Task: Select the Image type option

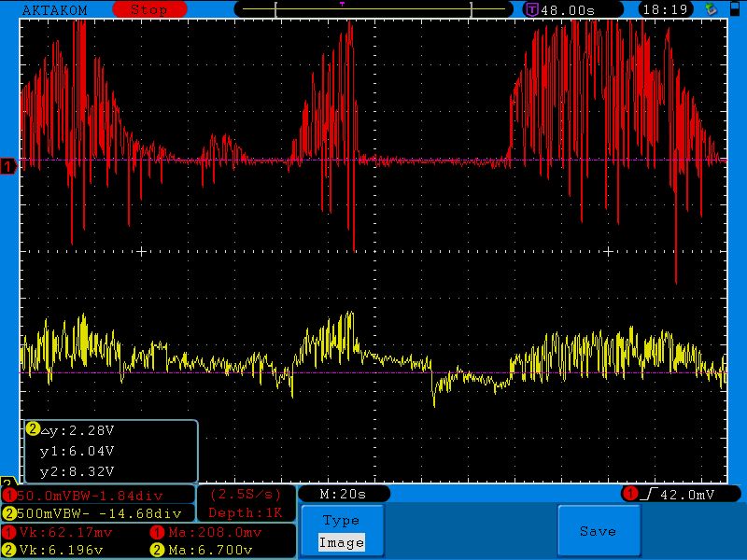Action: pos(340,541)
